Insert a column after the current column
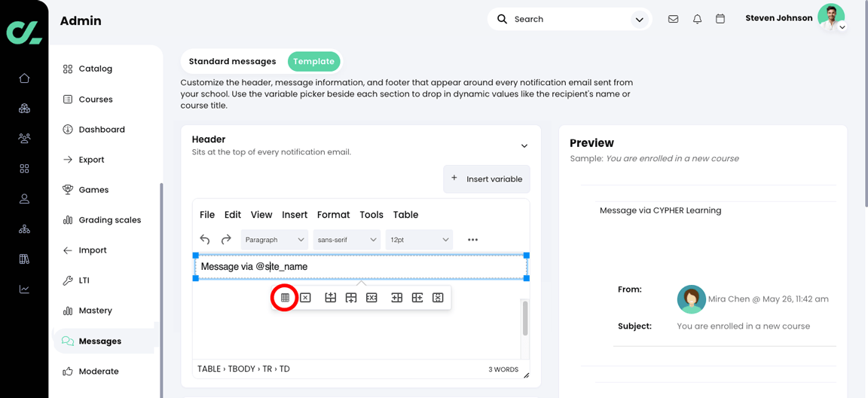 [x=417, y=298]
